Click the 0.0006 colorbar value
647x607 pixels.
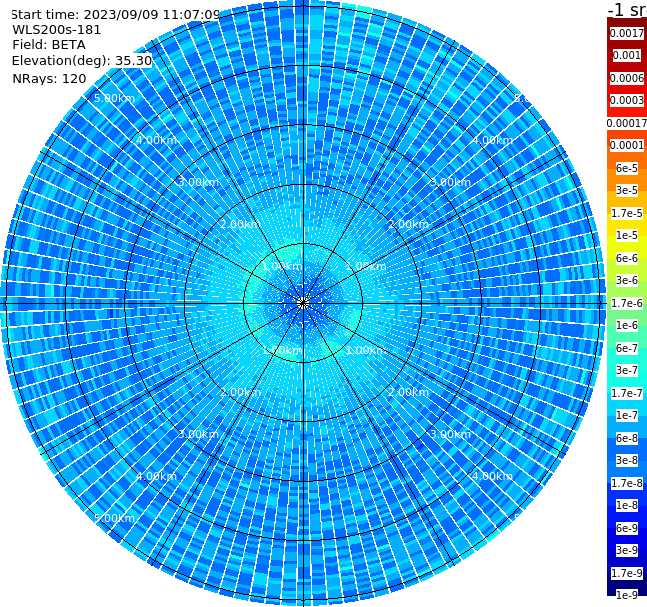[627, 78]
